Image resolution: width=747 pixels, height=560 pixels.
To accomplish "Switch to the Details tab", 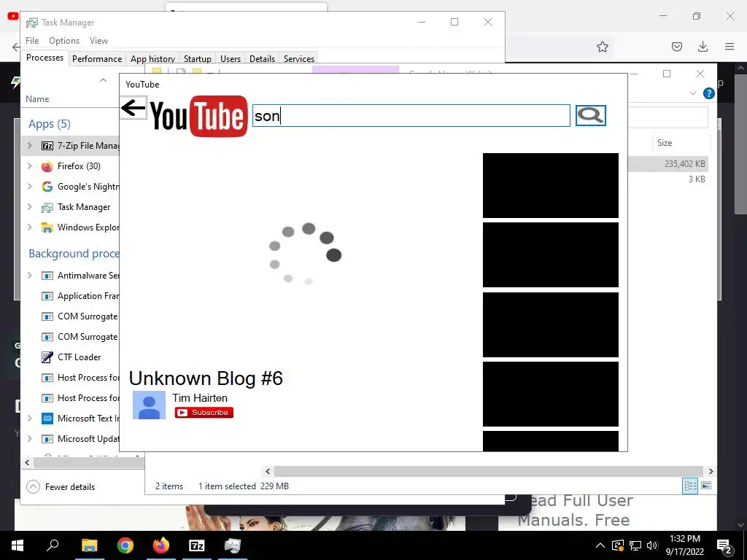I will point(262,58).
